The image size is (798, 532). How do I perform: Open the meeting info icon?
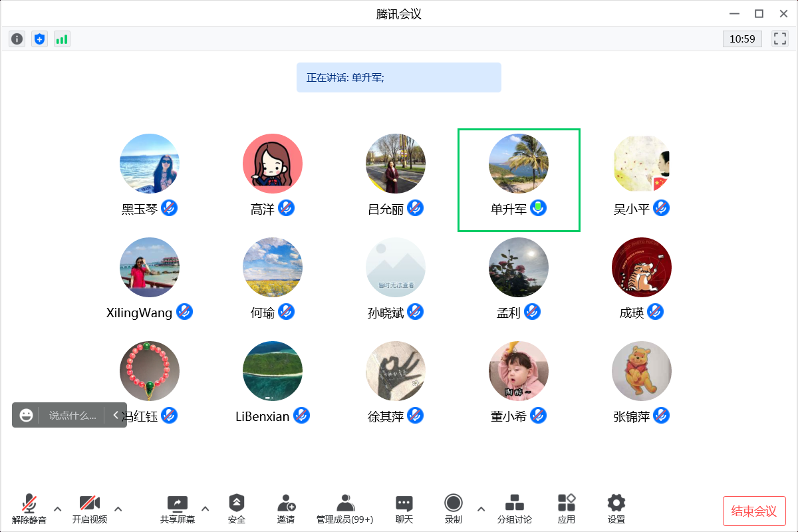click(x=17, y=39)
